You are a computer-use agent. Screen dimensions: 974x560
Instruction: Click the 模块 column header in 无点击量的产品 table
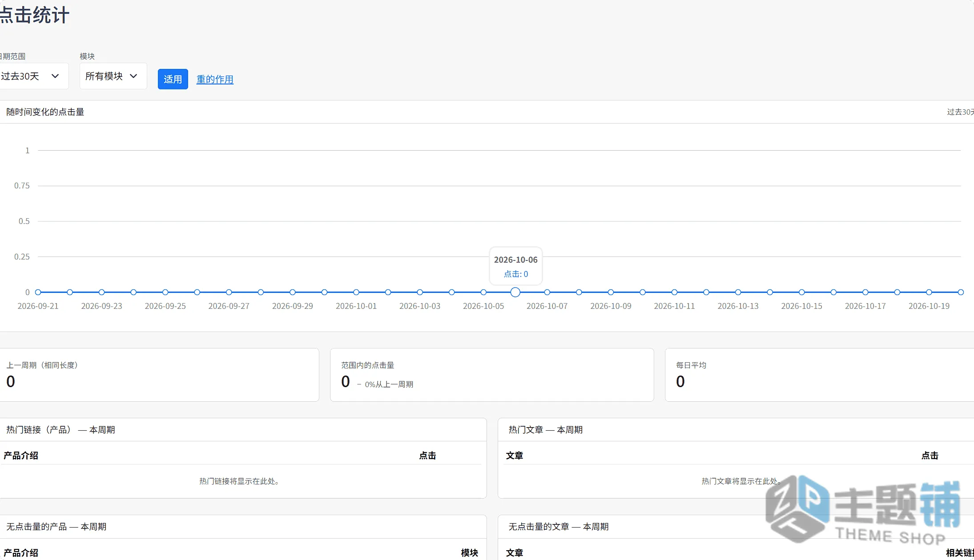pos(470,553)
